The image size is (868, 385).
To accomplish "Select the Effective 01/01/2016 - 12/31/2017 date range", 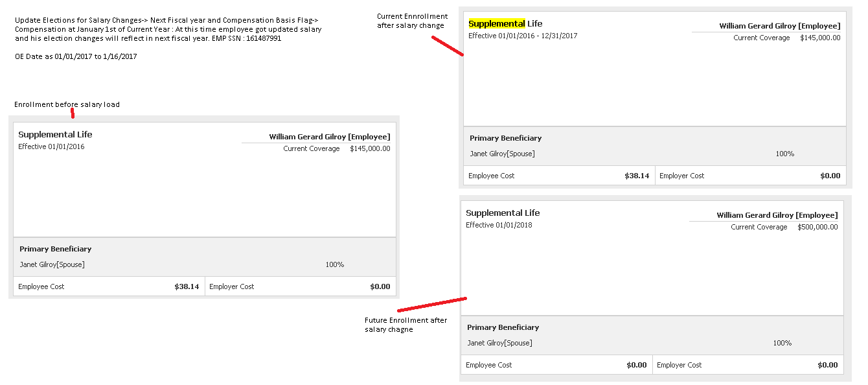I will (522, 36).
